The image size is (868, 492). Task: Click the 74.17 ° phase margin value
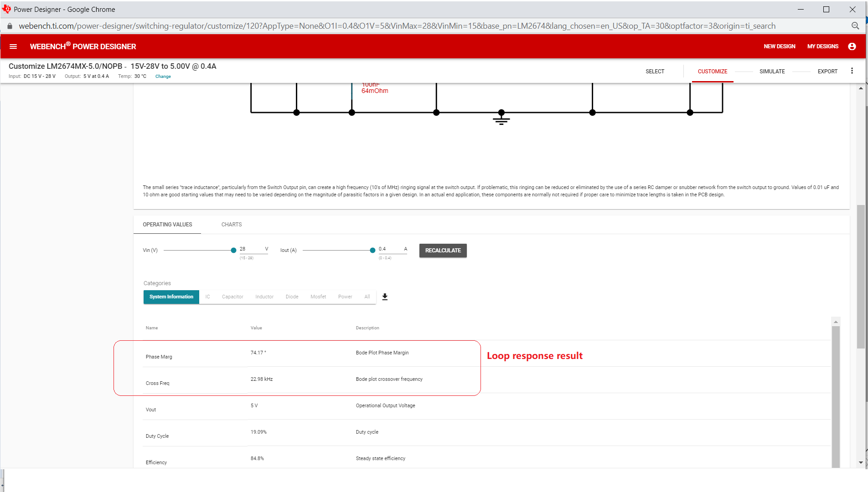click(258, 353)
